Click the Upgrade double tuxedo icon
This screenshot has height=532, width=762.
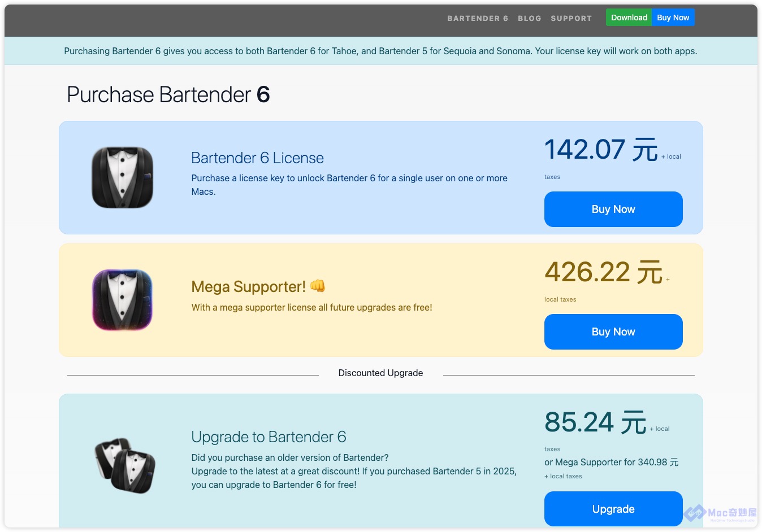(x=124, y=465)
